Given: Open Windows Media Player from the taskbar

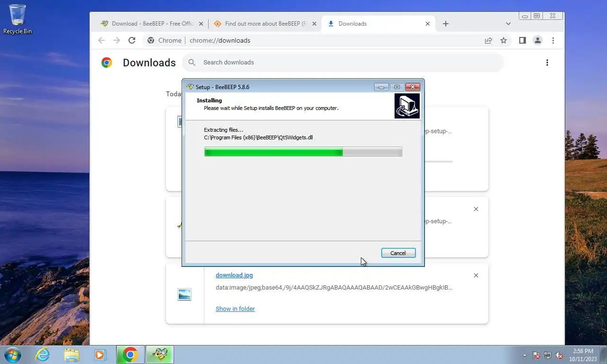Looking at the screenshot, I should pos(100,355).
